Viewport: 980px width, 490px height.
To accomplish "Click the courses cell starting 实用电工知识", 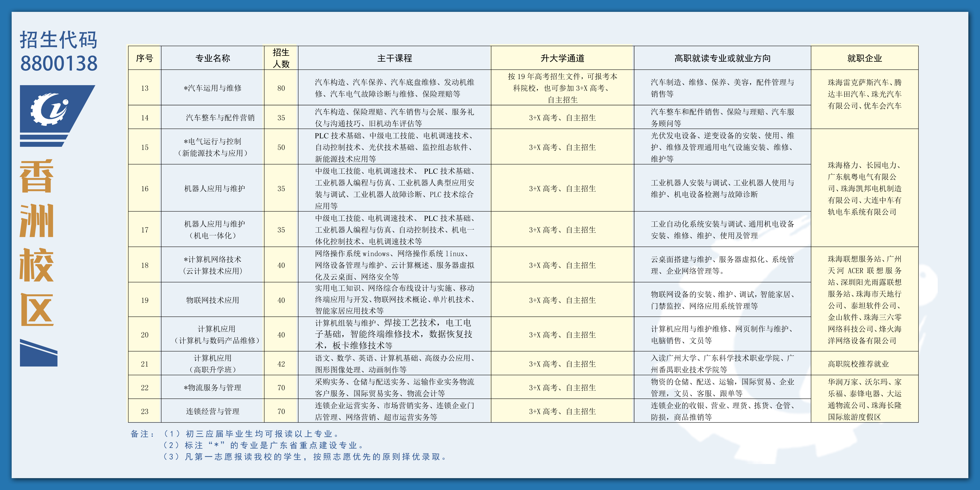I will (x=394, y=299).
